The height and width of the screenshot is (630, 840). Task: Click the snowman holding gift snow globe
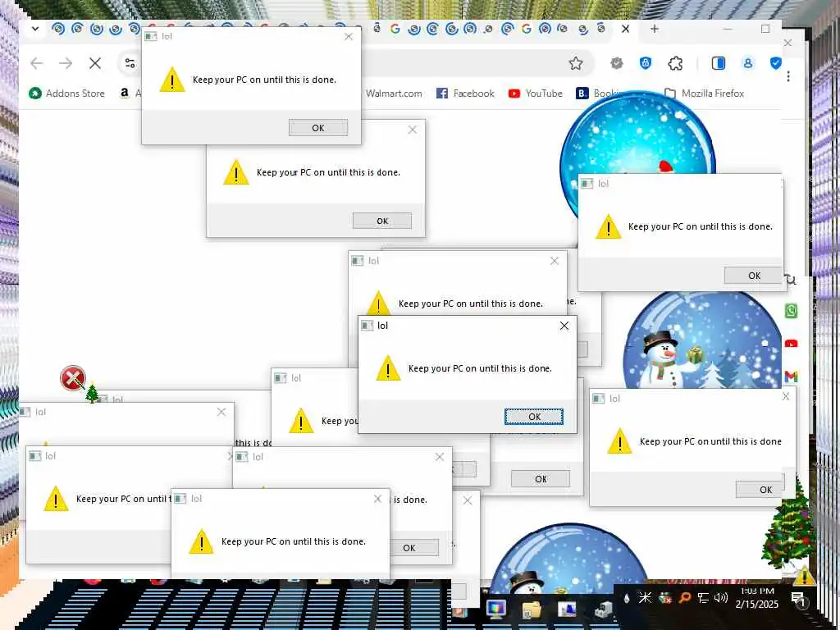(x=702, y=340)
